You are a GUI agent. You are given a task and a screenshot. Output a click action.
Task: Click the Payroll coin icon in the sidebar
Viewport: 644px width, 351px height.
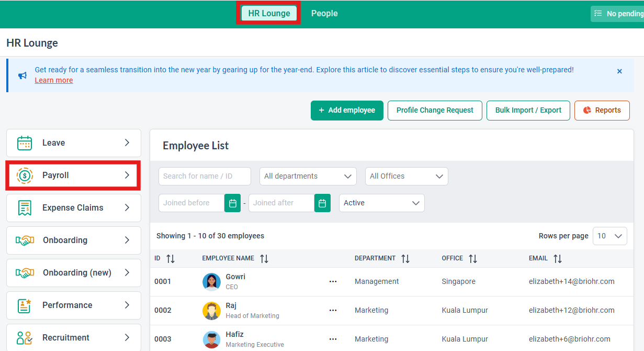[22, 175]
